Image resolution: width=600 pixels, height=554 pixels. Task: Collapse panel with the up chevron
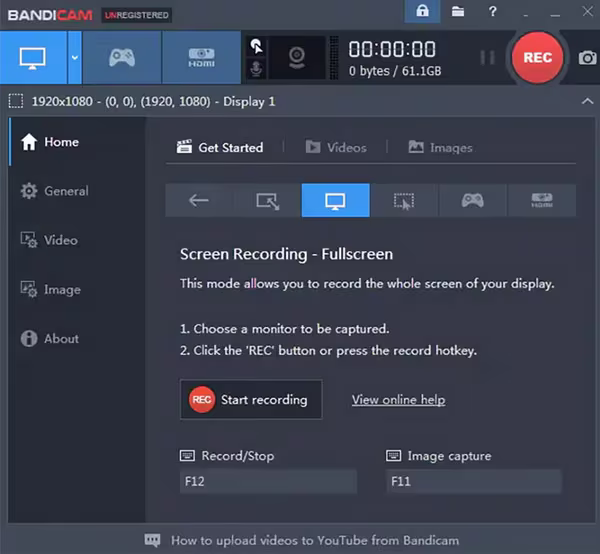pyautogui.click(x=587, y=101)
